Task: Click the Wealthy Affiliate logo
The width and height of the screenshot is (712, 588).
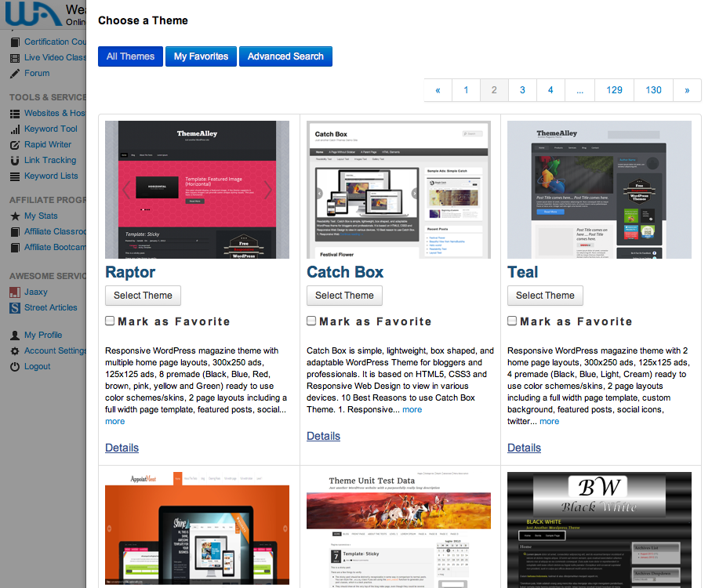Action: (33, 13)
